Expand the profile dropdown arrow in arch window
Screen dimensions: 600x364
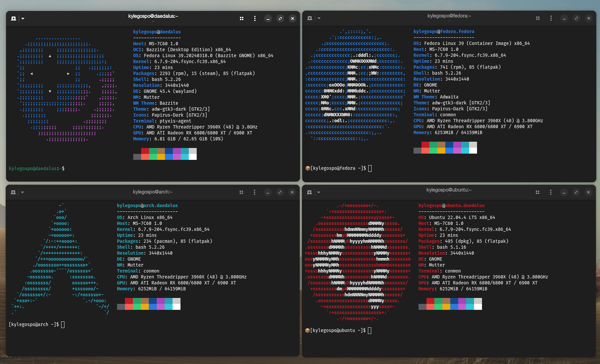22,192
